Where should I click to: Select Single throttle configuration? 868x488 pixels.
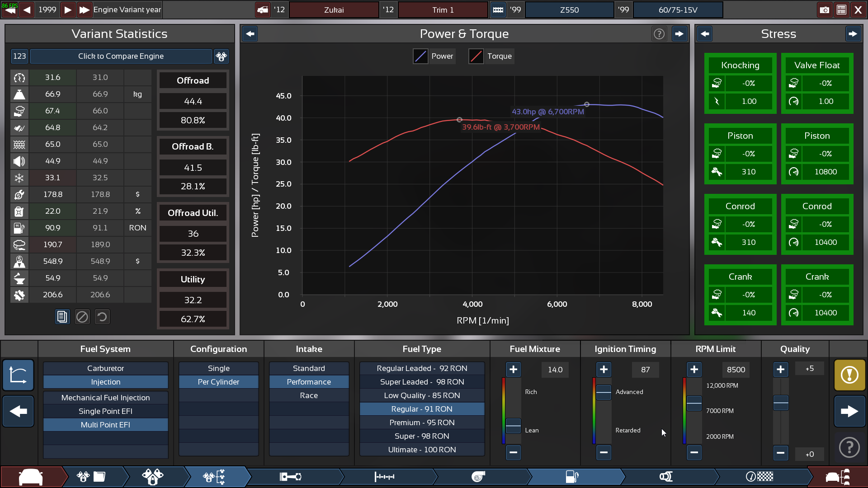(x=219, y=368)
